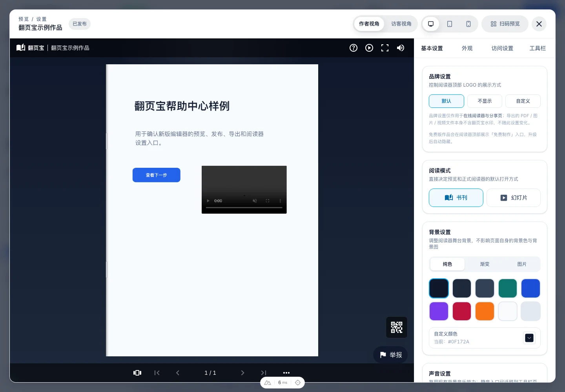This screenshot has width=565, height=392.
Task: Click the Nuxt devtools logo icon
Action: pyautogui.click(x=268, y=383)
